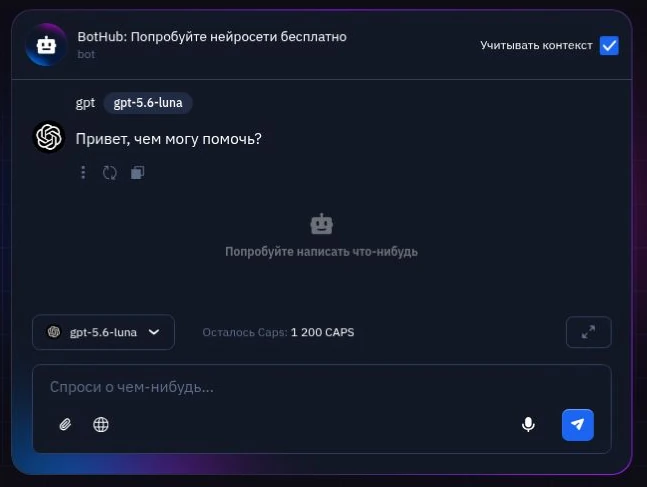Click the "Учитывать контекст" label text
647x487 pixels.
[536, 45]
